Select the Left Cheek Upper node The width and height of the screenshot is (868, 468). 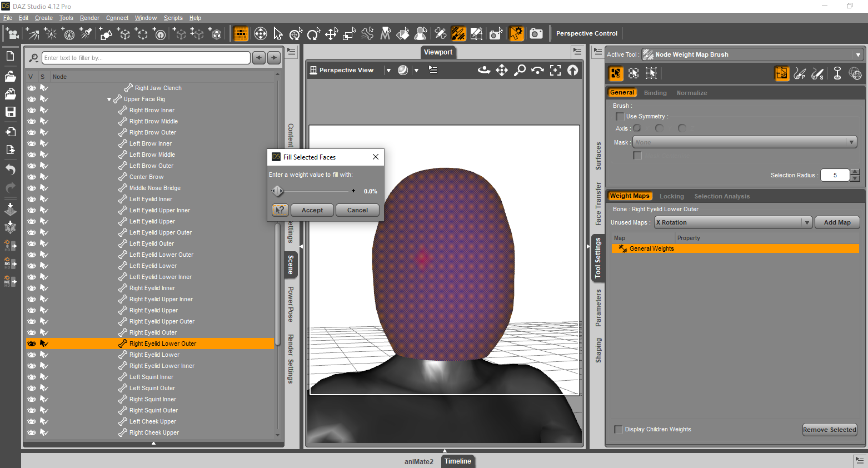click(x=153, y=421)
